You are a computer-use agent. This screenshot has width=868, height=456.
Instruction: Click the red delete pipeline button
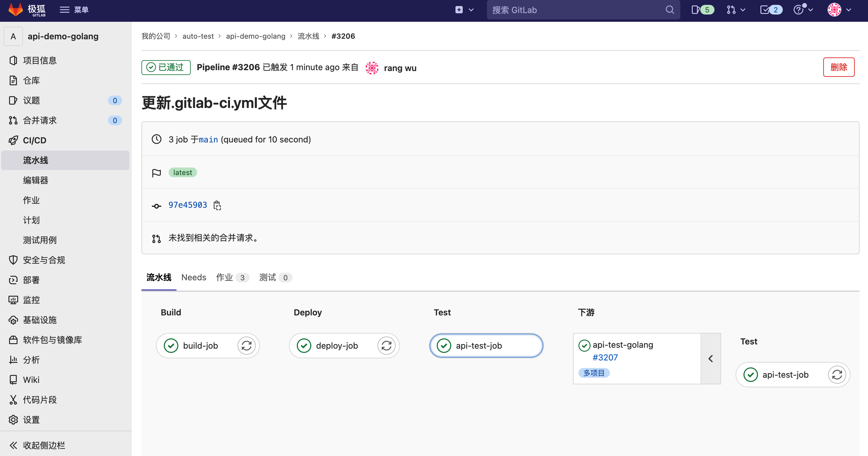point(838,67)
